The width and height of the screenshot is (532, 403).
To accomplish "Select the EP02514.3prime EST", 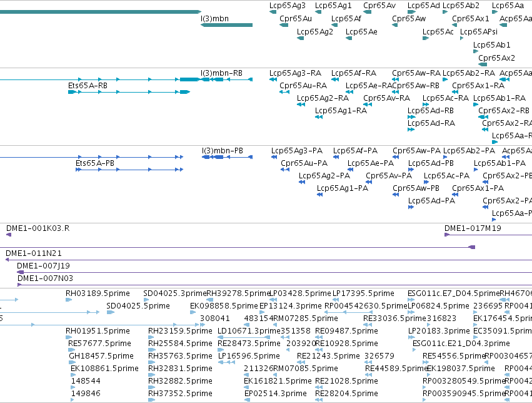I will [275, 394].
